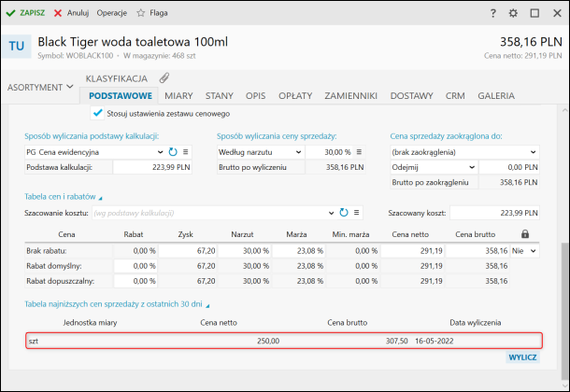
Task: Open the Odejmij dropdown
Action: coord(434,167)
